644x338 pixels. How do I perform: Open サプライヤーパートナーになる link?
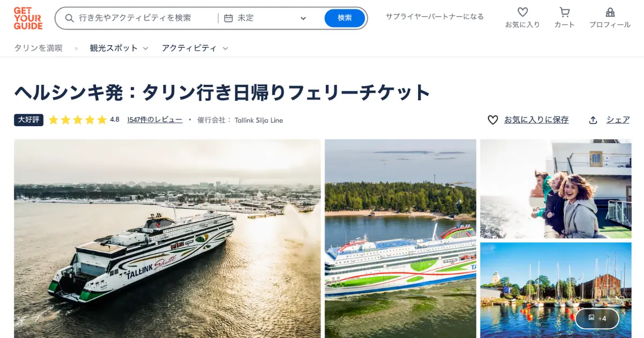[435, 17]
